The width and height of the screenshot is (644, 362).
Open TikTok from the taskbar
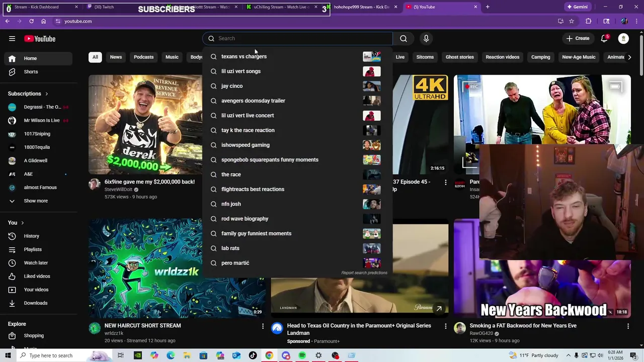[253, 355]
